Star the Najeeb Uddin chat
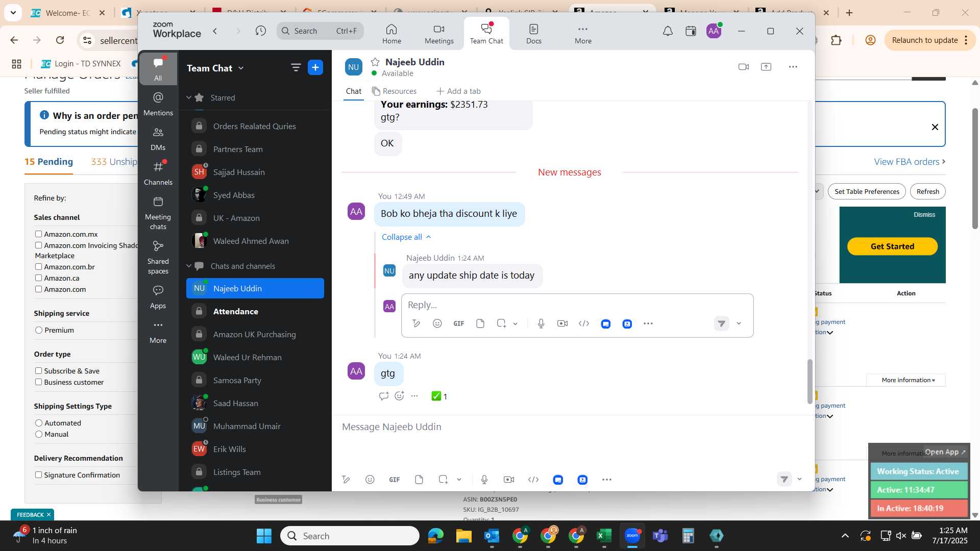Viewport: 980px width, 551px height. [375, 62]
